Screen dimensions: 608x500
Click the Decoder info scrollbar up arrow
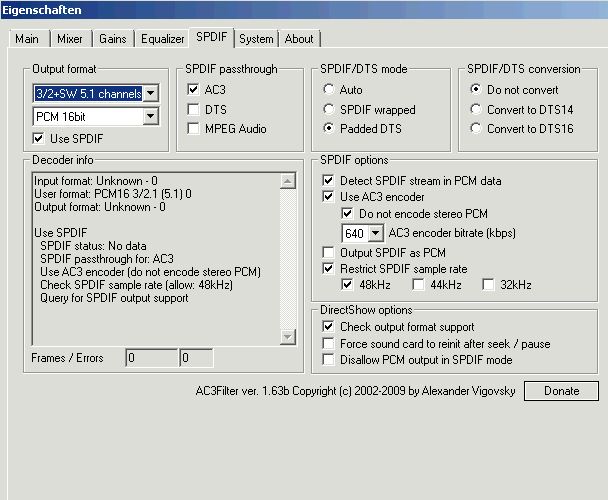288,181
